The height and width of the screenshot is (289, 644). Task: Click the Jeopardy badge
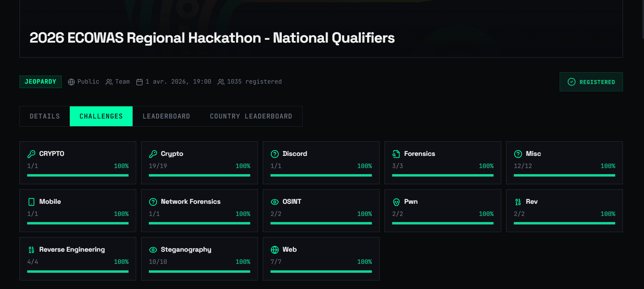pos(41,82)
